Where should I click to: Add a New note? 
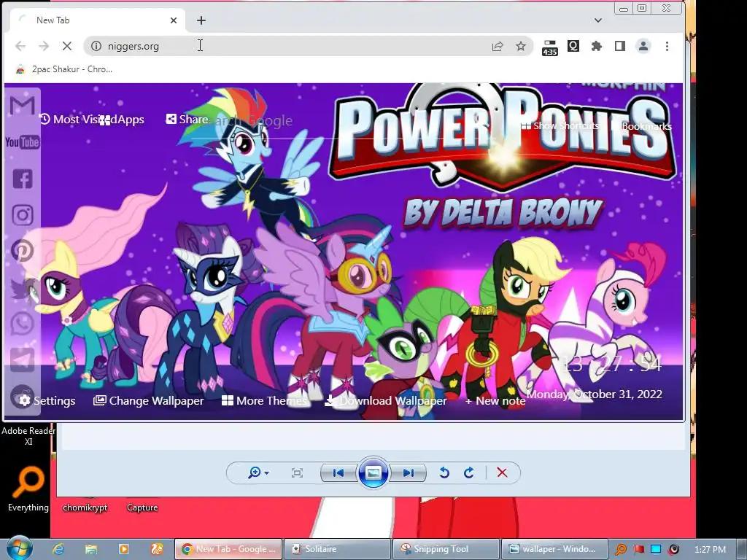tap(495, 400)
